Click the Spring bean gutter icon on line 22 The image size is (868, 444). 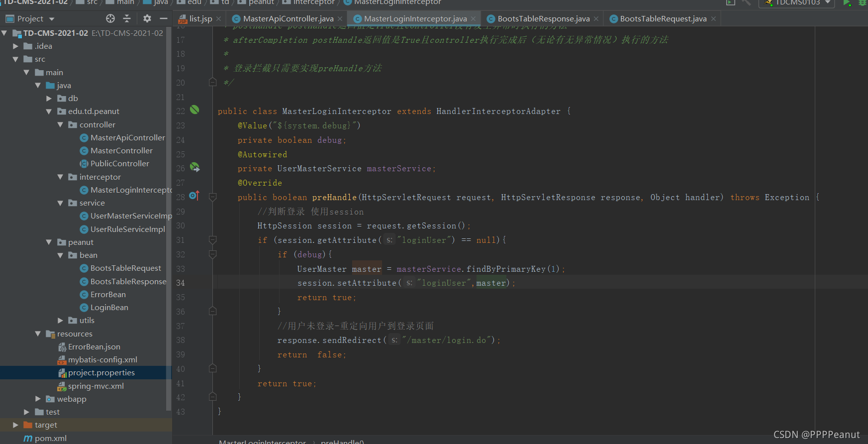194,110
